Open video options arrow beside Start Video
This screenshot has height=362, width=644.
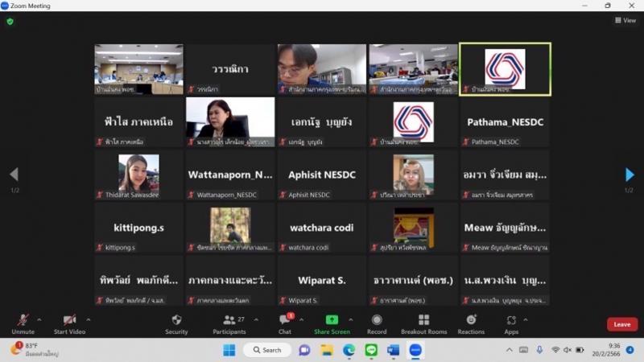pos(89,319)
